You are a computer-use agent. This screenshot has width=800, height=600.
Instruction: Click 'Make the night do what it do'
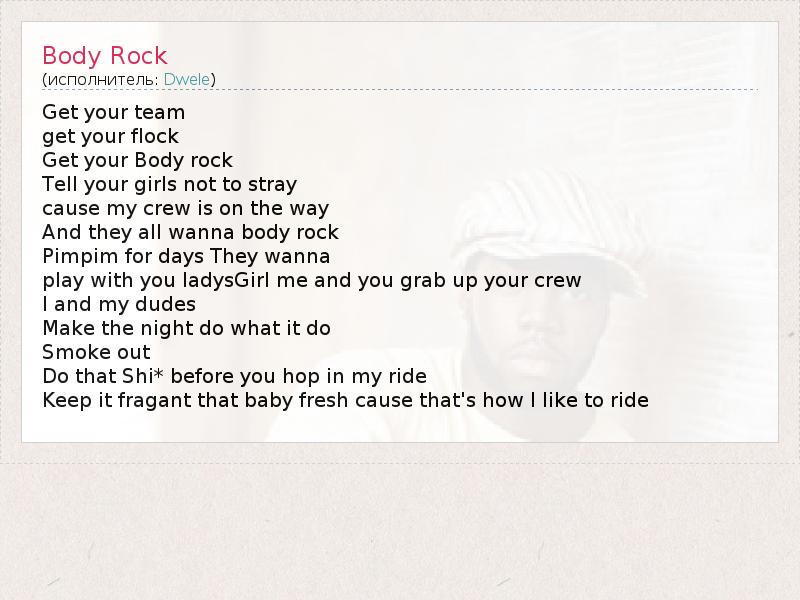click(186, 328)
